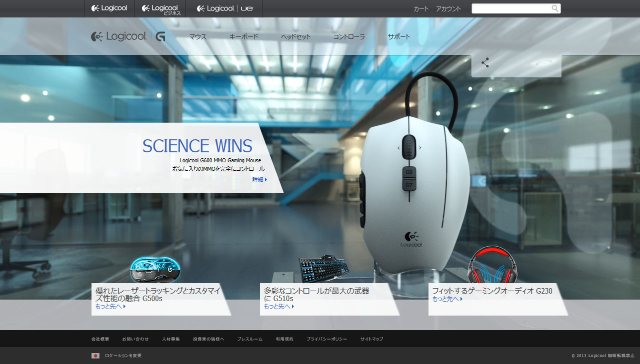This screenshot has height=364, width=640.
Task: Open the 投資家の皆様へ footer link
Action: tap(208, 339)
